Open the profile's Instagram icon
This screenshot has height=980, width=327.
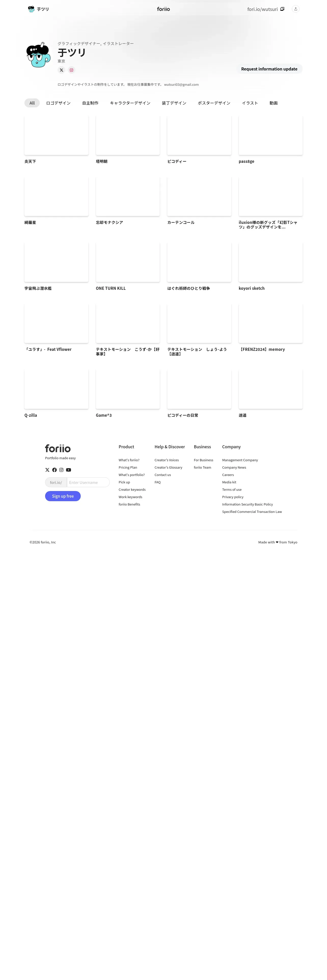coord(71,70)
